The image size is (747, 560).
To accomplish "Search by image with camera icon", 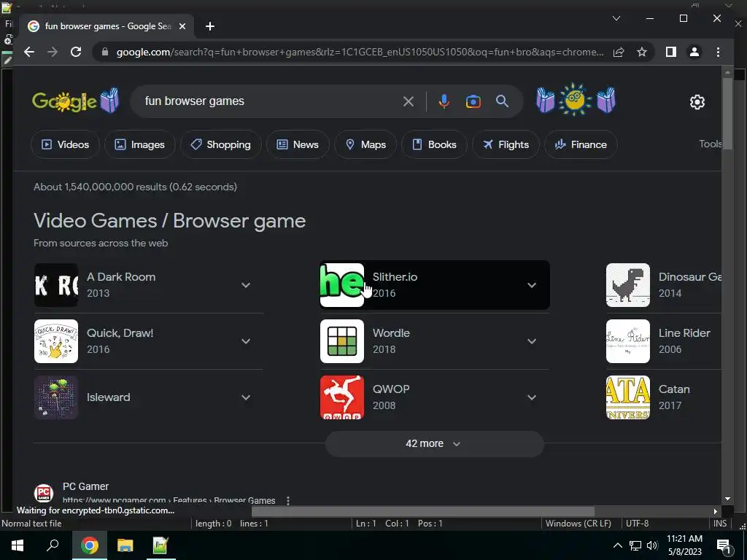I will tap(473, 101).
